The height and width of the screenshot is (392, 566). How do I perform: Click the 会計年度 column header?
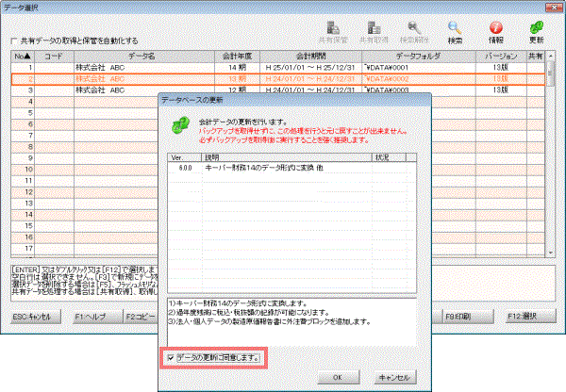(237, 57)
